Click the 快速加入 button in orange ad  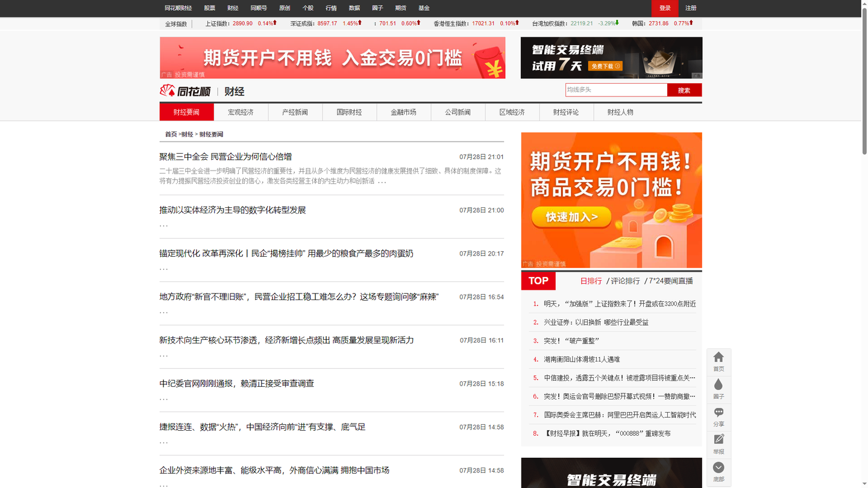(x=571, y=217)
